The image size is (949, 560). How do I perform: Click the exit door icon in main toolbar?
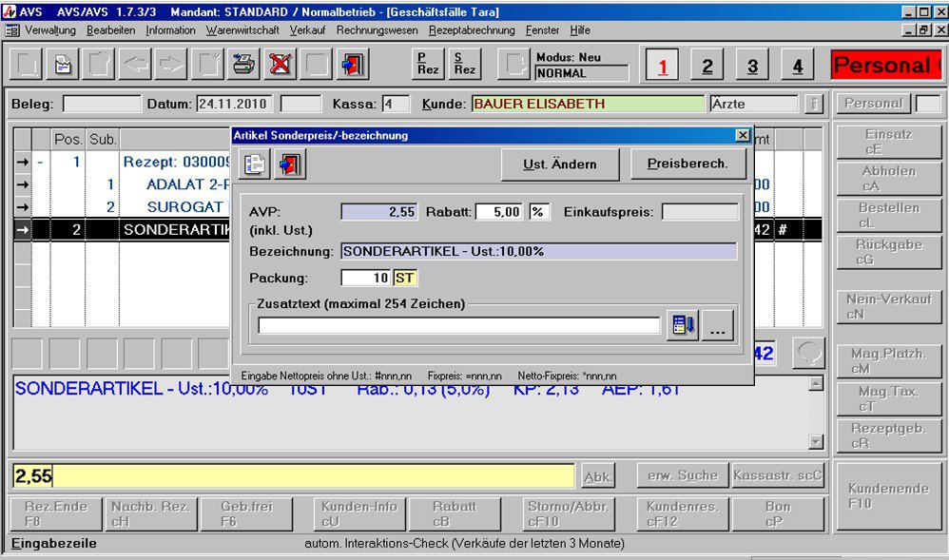pos(353,65)
